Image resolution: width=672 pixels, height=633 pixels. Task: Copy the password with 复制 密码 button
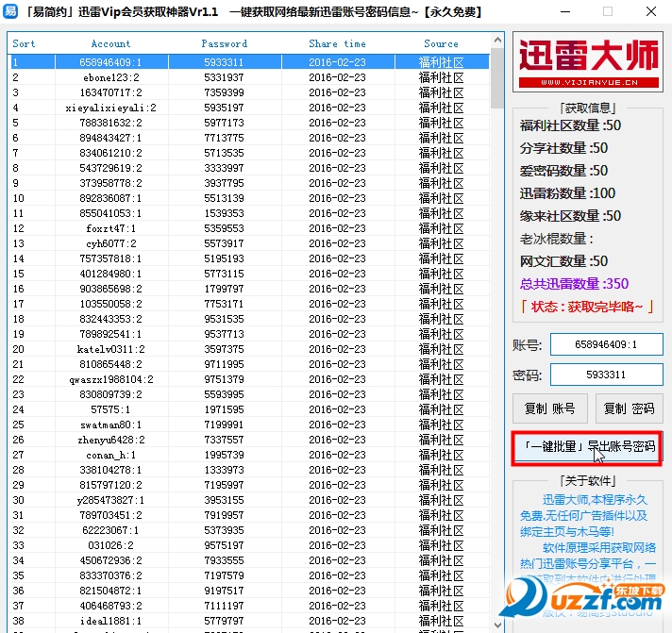pyautogui.click(x=629, y=408)
